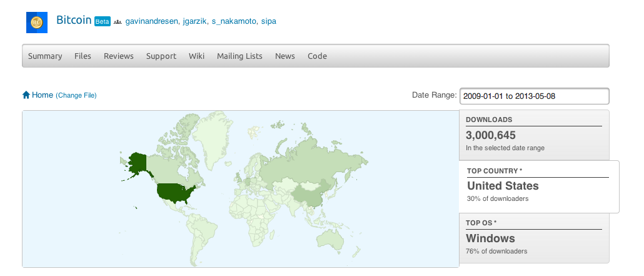View the News tab

285,56
